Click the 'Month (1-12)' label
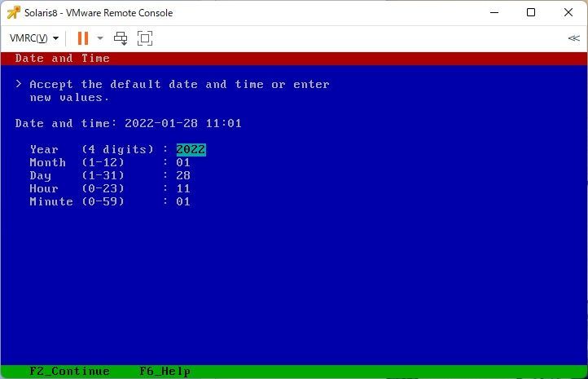Viewport: 588px width, 379px height. tap(77, 162)
